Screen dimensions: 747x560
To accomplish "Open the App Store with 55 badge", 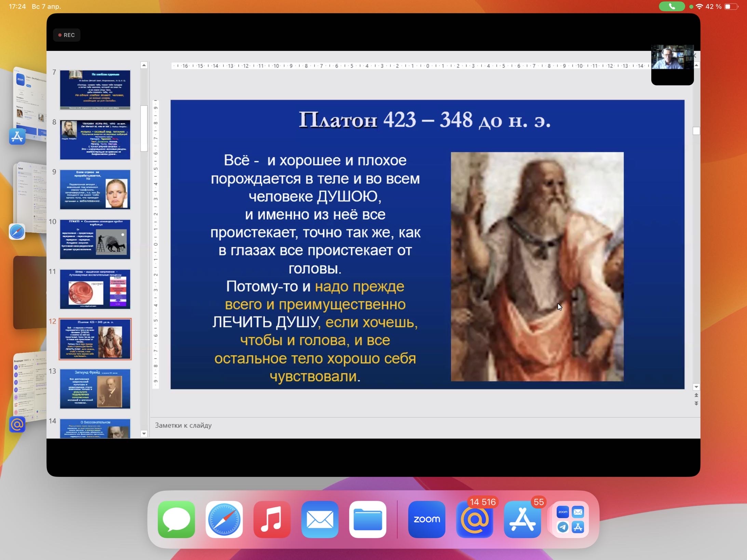I will click(x=522, y=519).
